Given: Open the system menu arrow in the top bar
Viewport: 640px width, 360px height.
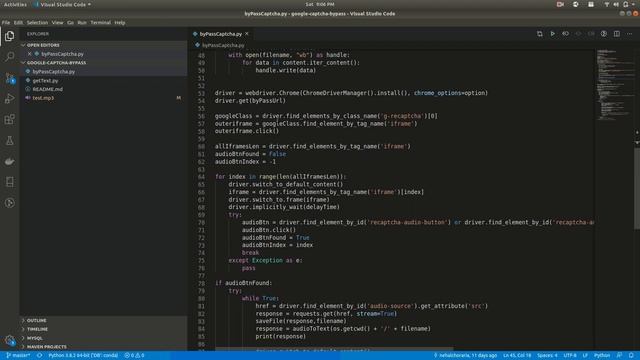Looking at the screenshot, I should (634, 4).
